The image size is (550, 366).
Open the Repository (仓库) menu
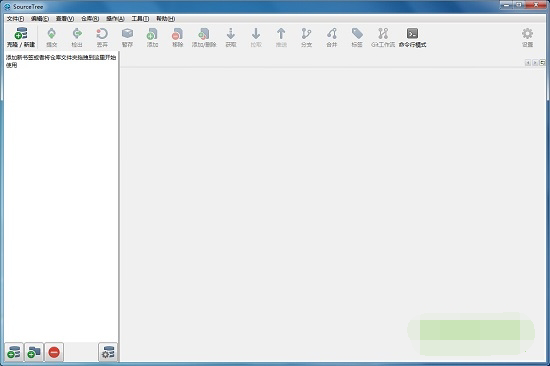(x=90, y=19)
